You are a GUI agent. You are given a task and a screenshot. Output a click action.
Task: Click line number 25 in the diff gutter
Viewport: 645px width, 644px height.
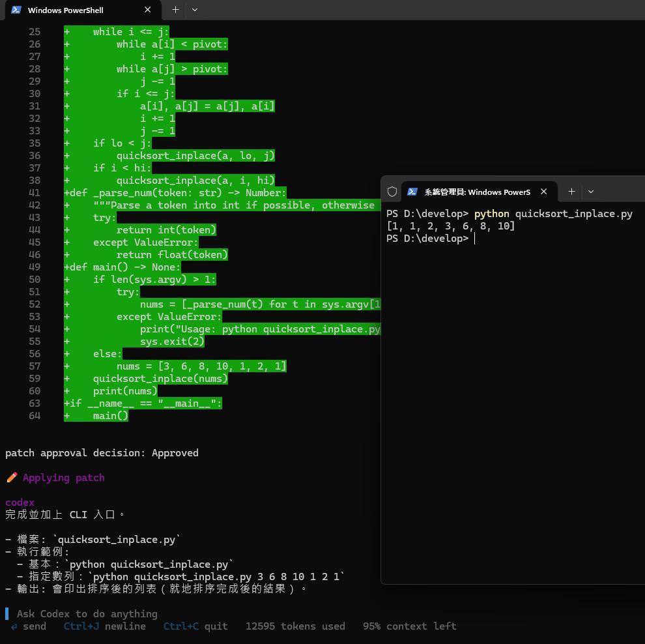click(35, 32)
